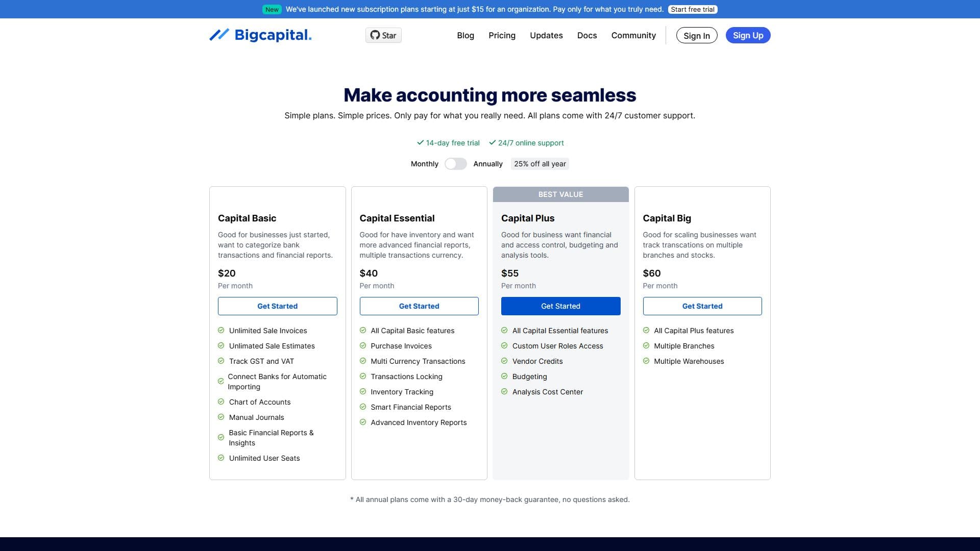Select the Monthly billing label
Image resolution: width=980 pixels, height=551 pixels.
click(x=425, y=164)
